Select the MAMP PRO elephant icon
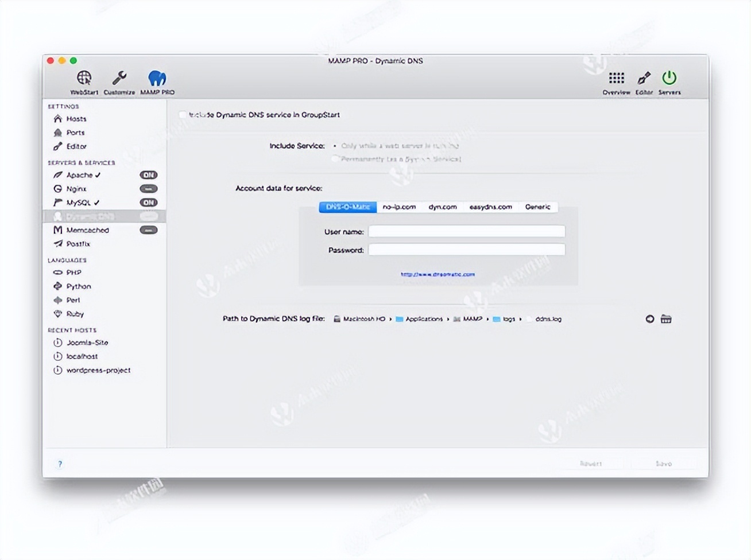 click(157, 77)
